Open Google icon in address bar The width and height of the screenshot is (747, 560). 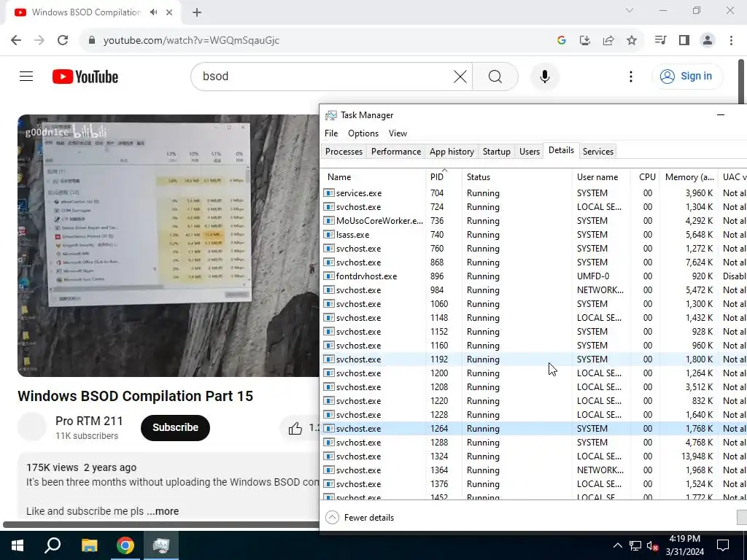coord(561,41)
